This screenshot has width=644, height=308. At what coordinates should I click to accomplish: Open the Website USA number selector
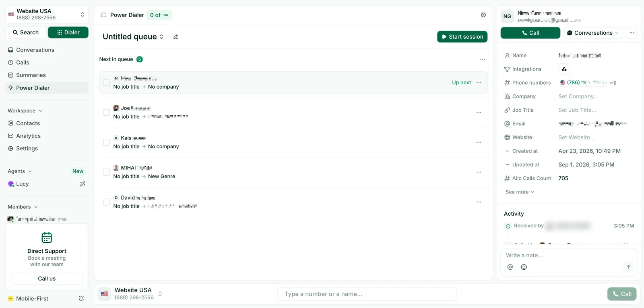[47, 15]
